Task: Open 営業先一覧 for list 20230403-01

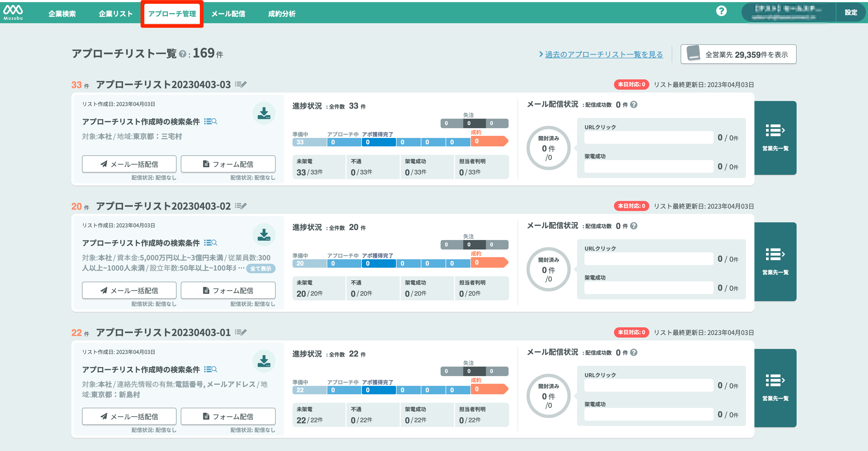Action: (x=775, y=388)
